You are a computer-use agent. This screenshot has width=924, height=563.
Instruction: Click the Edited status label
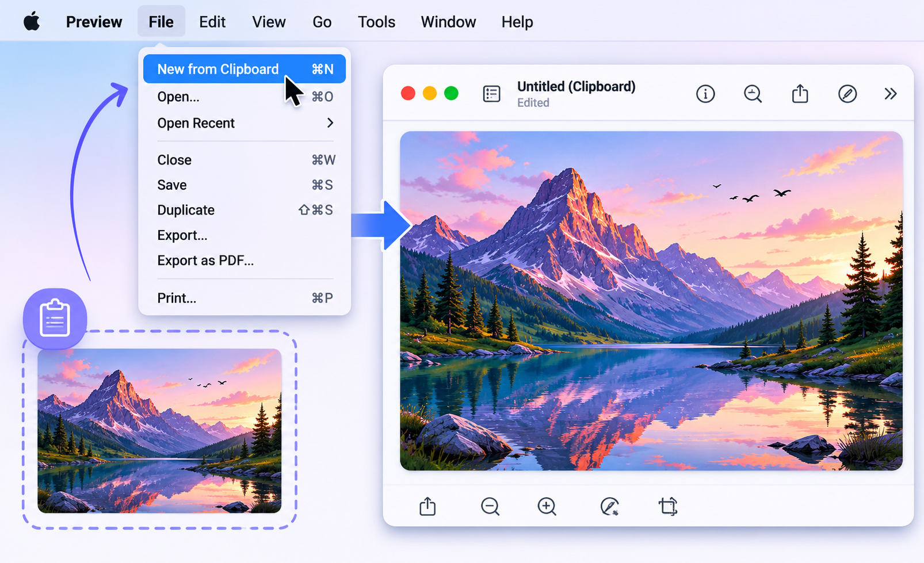(533, 103)
